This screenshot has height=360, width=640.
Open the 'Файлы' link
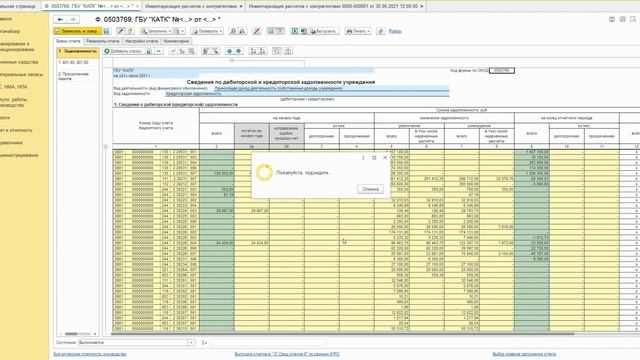[395, 31]
